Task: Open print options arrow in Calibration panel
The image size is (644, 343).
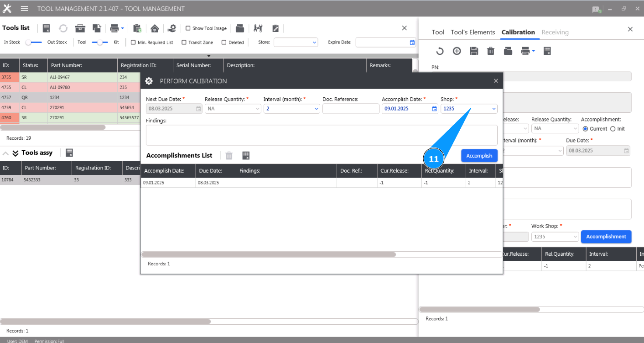Action: [533, 51]
